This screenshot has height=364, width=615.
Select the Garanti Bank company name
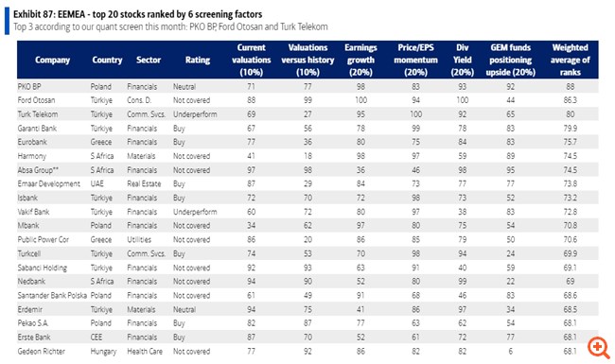37,129
